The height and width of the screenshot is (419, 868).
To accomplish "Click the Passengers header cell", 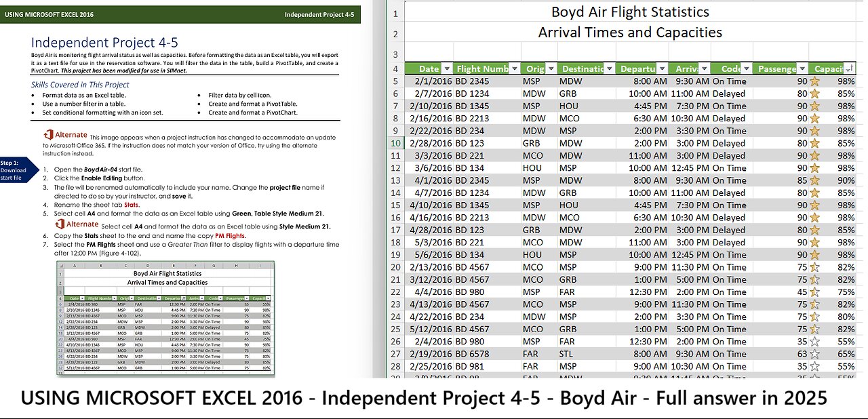I will (x=781, y=68).
